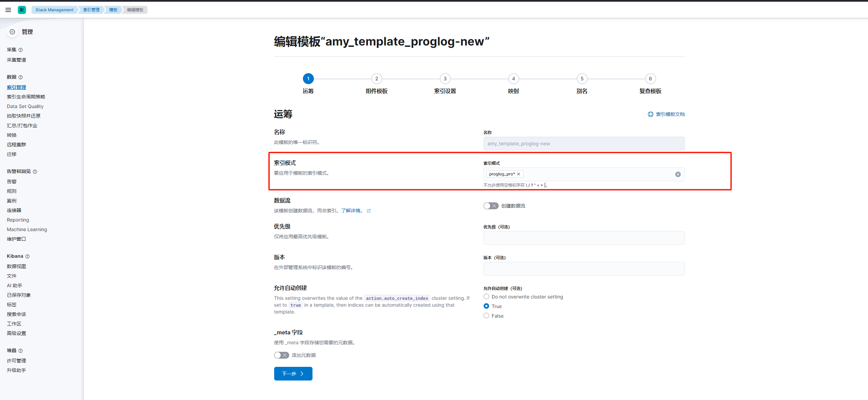The height and width of the screenshot is (400, 868).
Task: Open 工作区 in sidebar
Action: (14, 324)
